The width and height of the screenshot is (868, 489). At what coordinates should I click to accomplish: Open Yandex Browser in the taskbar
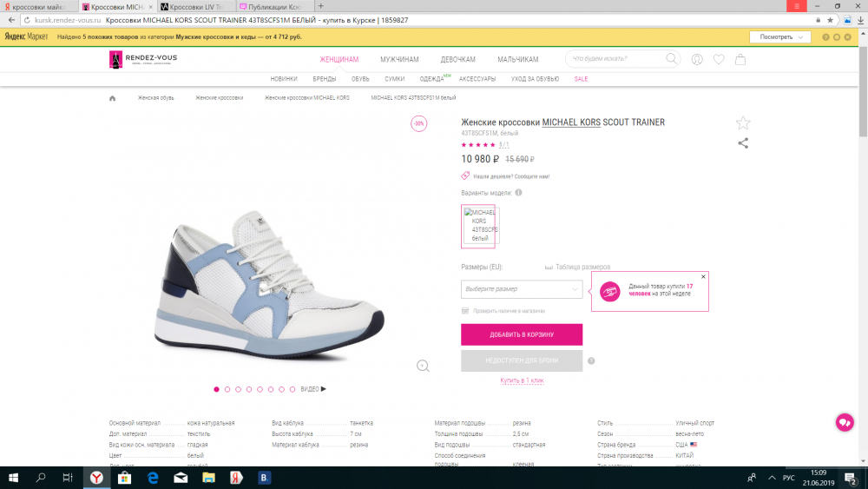[x=97, y=478]
